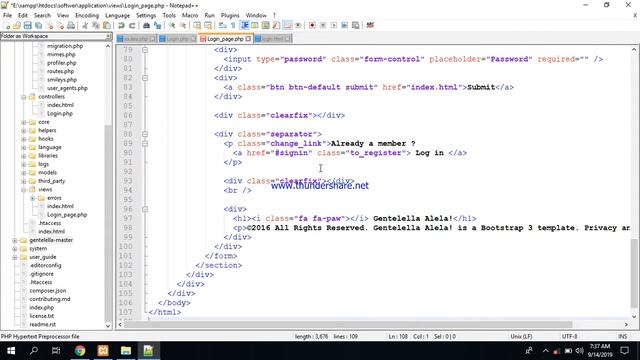The image size is (640, 360).
Task: Cut selection with the scissors icon
Action: (x=85, y=25)
